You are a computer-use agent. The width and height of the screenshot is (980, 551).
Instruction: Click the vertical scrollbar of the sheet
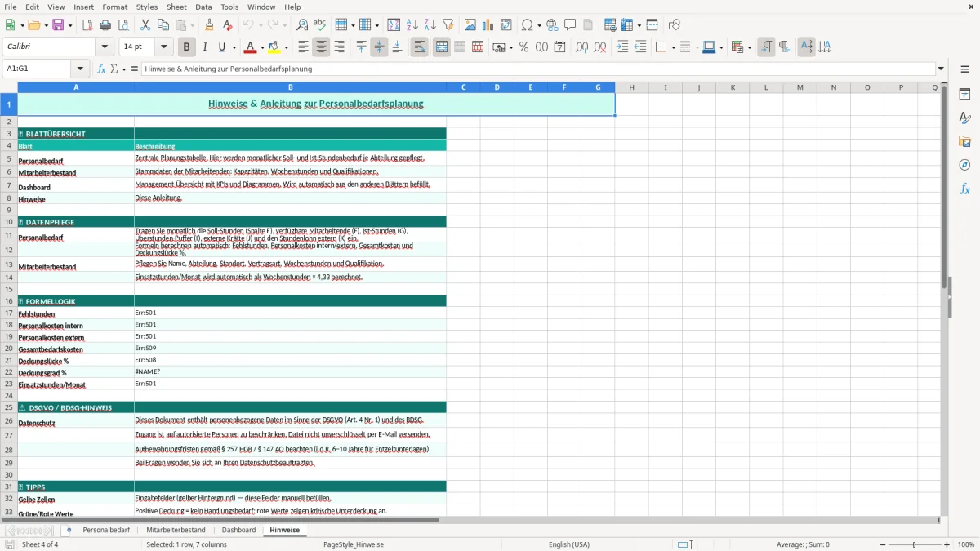(x=944, y=298)
